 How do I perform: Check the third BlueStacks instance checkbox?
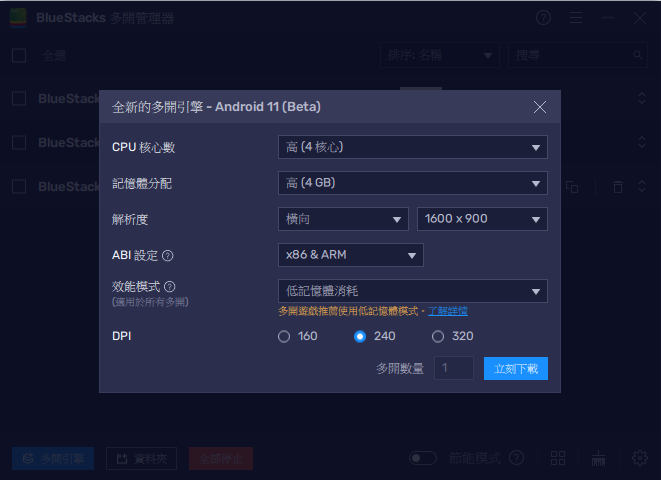19,186
